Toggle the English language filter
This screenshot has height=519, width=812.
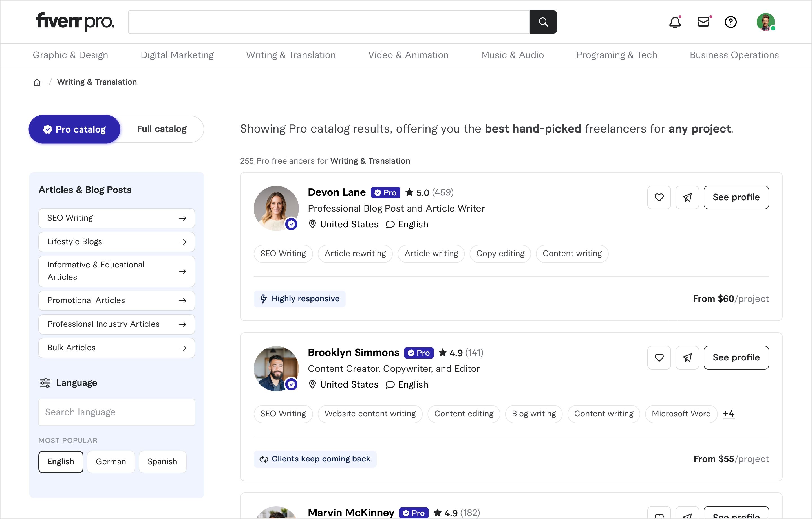(61, 462)
